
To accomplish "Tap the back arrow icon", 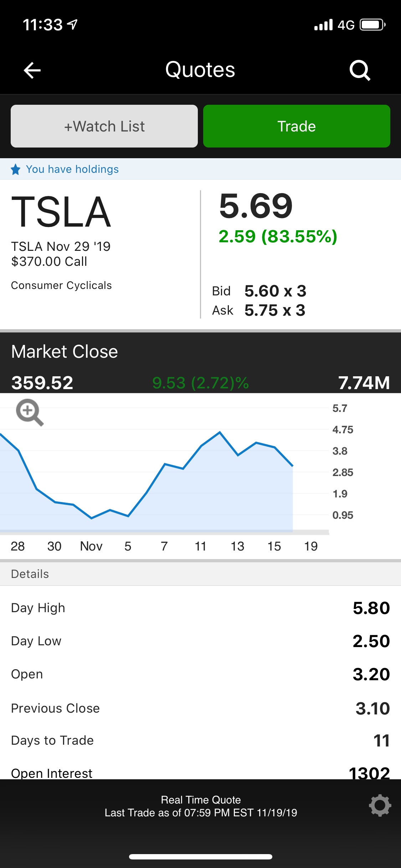I will pyautogui.click(x=32, y=70).
